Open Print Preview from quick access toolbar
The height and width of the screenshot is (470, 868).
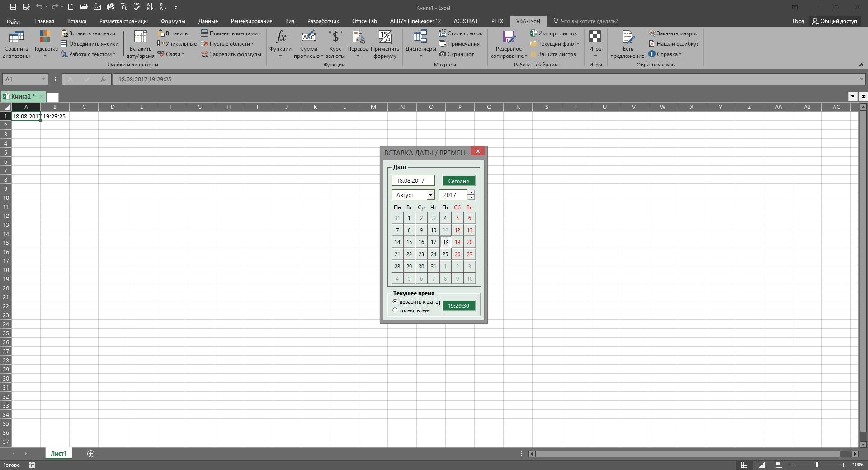[123, 7]
